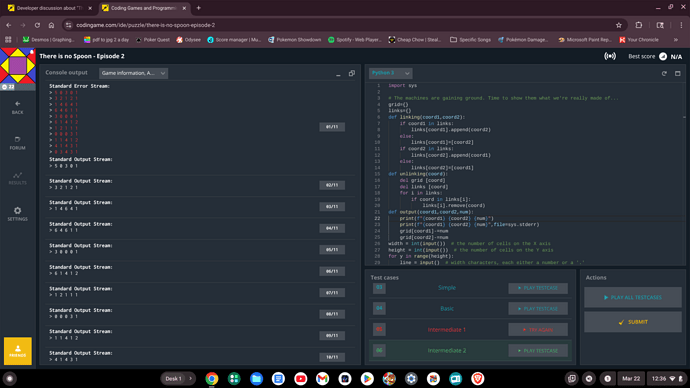Switch to Developer discussion browser tab

tap(50, 8)
